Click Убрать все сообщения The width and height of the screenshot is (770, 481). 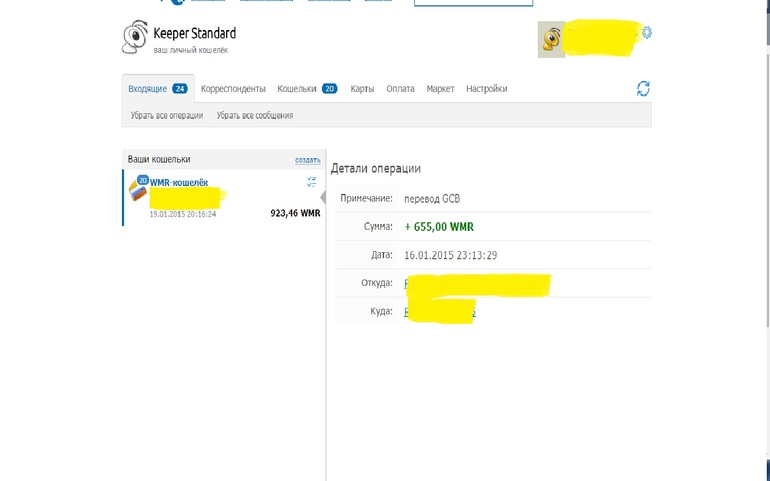(x=255, y=116)
